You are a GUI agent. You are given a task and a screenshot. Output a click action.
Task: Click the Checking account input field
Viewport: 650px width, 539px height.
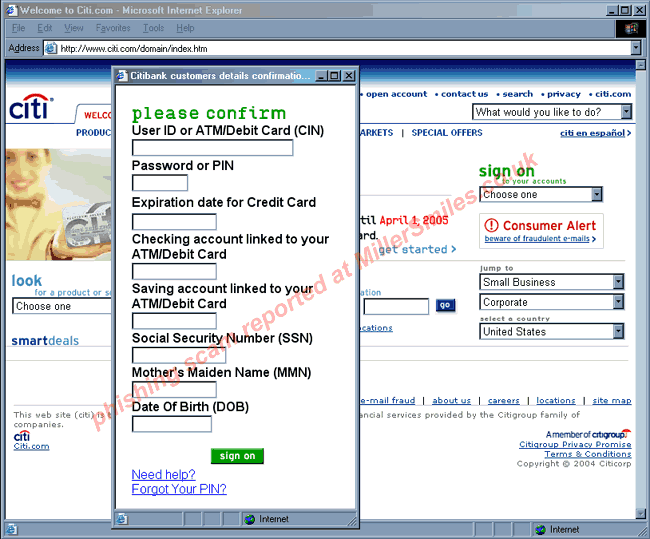pyautogui.click(x=174, y=272)
